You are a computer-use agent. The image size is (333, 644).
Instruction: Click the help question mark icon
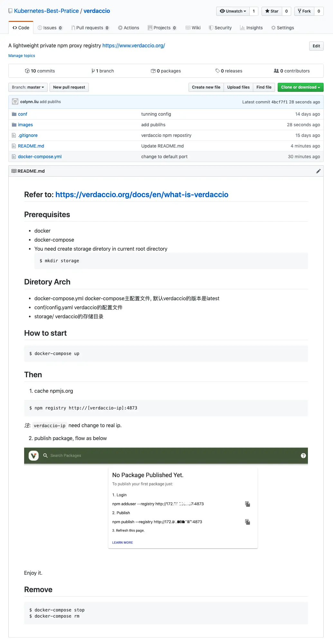303,456
